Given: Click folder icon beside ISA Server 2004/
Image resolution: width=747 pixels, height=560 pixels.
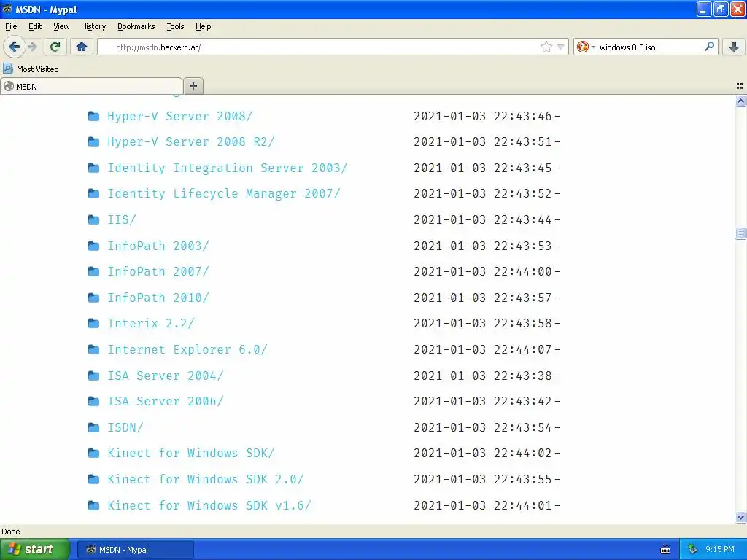Looking at the screenshot, I should (x=94, y=376).
